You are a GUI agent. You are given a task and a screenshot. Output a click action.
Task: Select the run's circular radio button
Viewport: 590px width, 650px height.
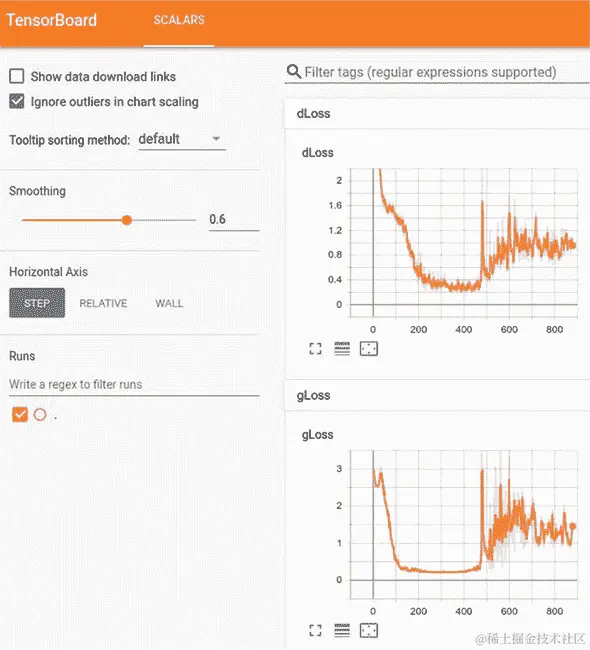coord(40,414)
